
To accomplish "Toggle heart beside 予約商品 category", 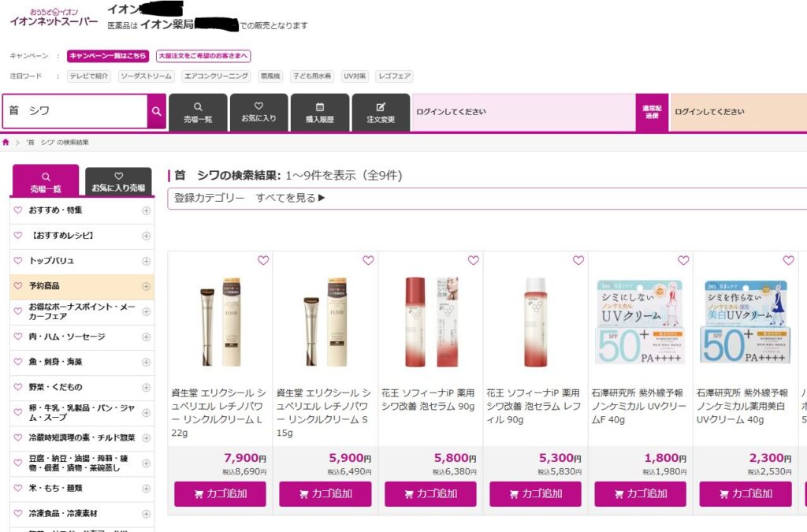I will coord(18,285).
